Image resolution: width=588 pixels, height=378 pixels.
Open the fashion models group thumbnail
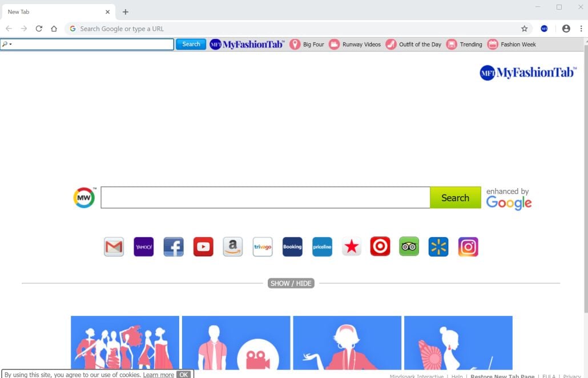click(x=125, y=343)
